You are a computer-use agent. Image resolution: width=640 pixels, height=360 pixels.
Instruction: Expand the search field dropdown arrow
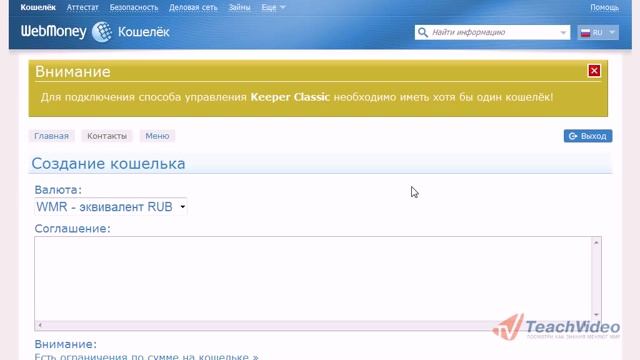coord(563,32)
